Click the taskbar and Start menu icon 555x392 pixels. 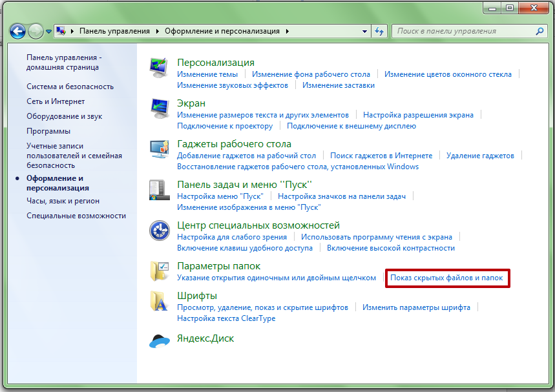point(159,190)
